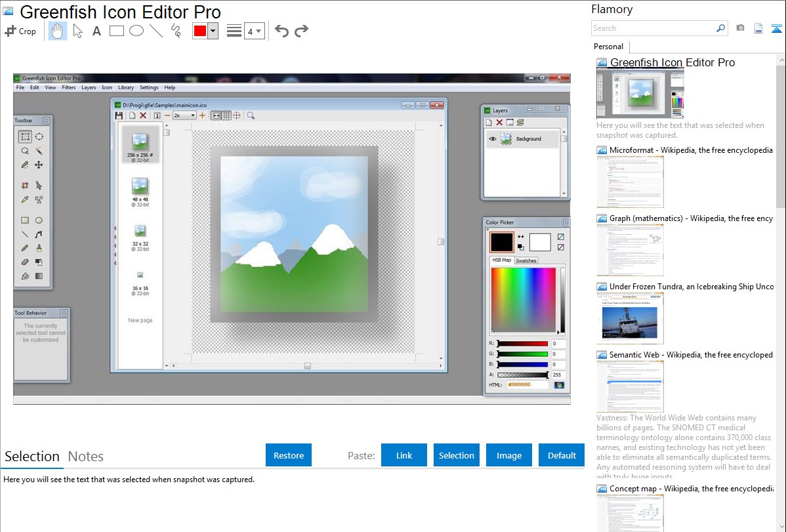
Task: Click the Restore button
Action: 289,455
